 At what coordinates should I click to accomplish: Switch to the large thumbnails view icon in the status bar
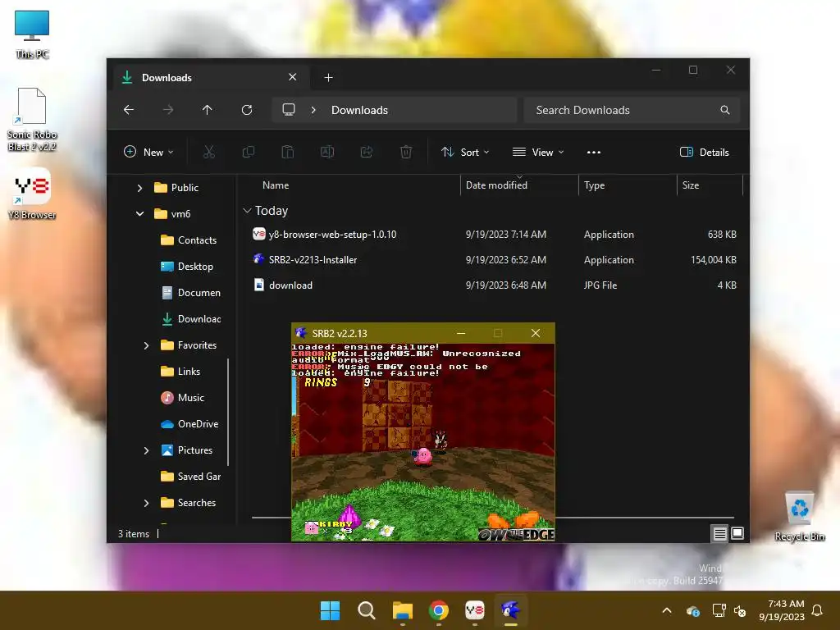(737, 533)
